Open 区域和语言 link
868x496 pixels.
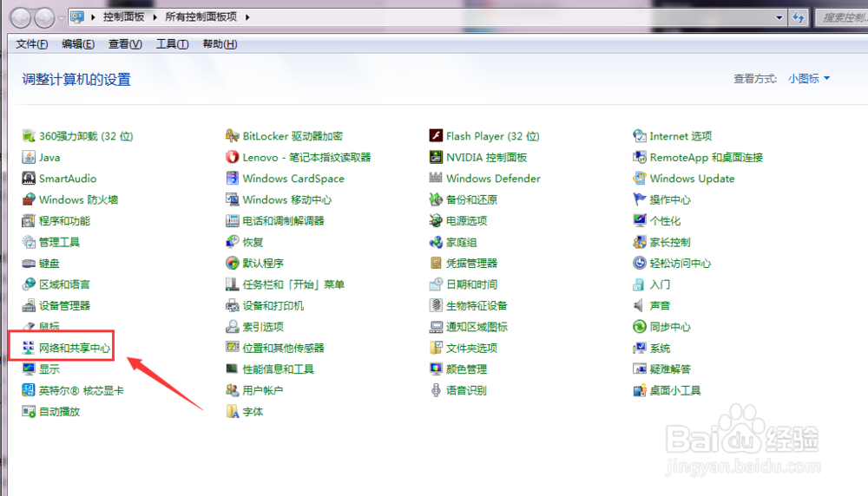click(64, 284)
